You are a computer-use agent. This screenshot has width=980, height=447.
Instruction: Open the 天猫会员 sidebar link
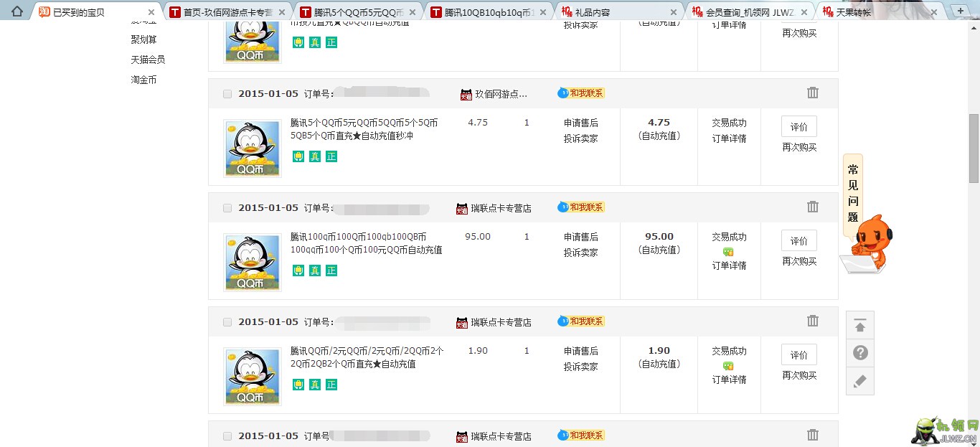(148, 60)
